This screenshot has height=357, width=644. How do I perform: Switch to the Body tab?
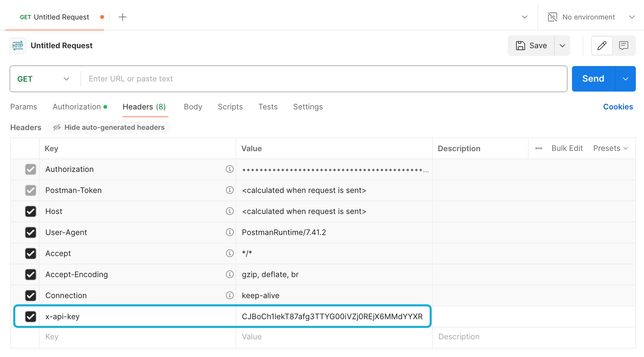tap(193, 107)
